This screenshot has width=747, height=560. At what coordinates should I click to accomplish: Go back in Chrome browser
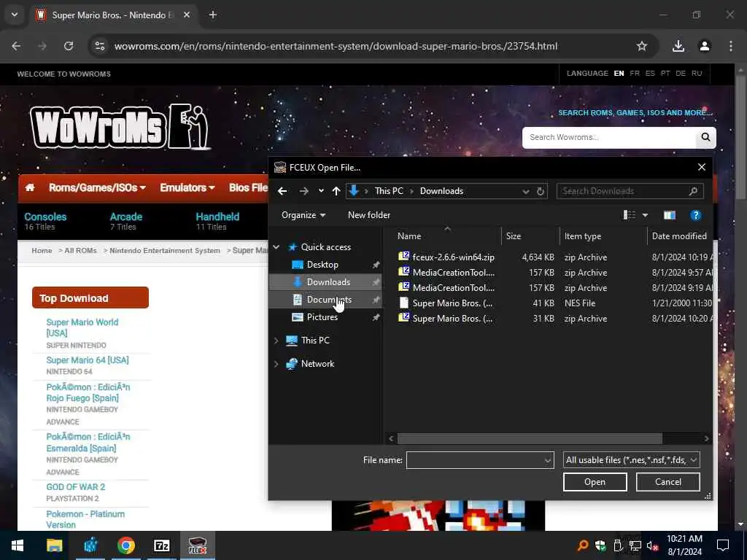click(x=16, y=46)
